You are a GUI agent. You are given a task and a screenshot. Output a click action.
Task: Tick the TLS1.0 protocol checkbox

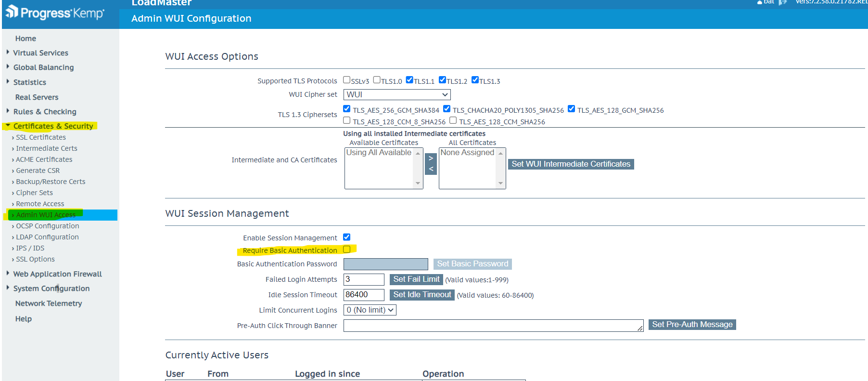377,80
